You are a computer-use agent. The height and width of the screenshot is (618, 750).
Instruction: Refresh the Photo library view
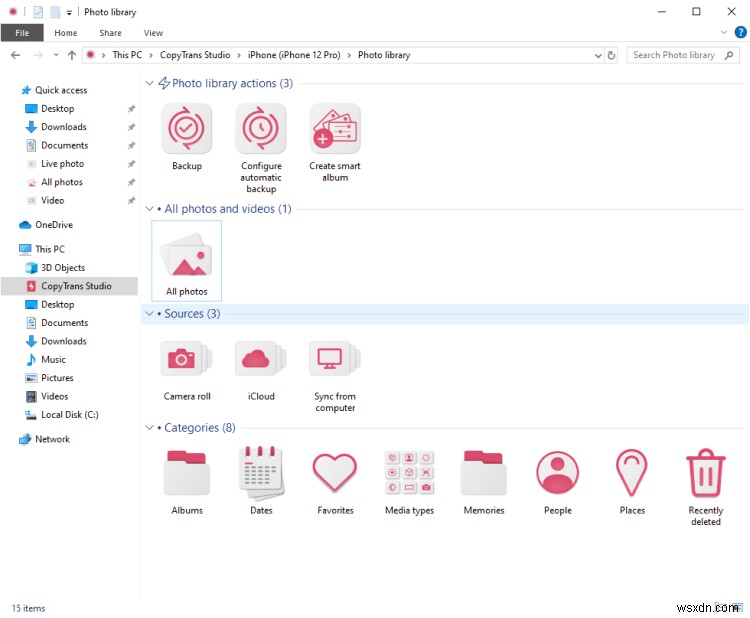pyautogui.click(x=611, y=55)
